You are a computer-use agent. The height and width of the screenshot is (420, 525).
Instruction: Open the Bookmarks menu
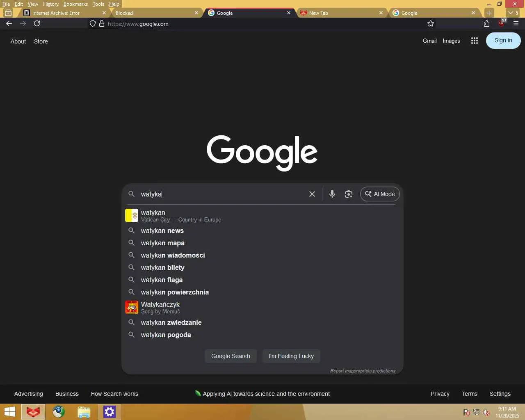[x=75, y=4]
